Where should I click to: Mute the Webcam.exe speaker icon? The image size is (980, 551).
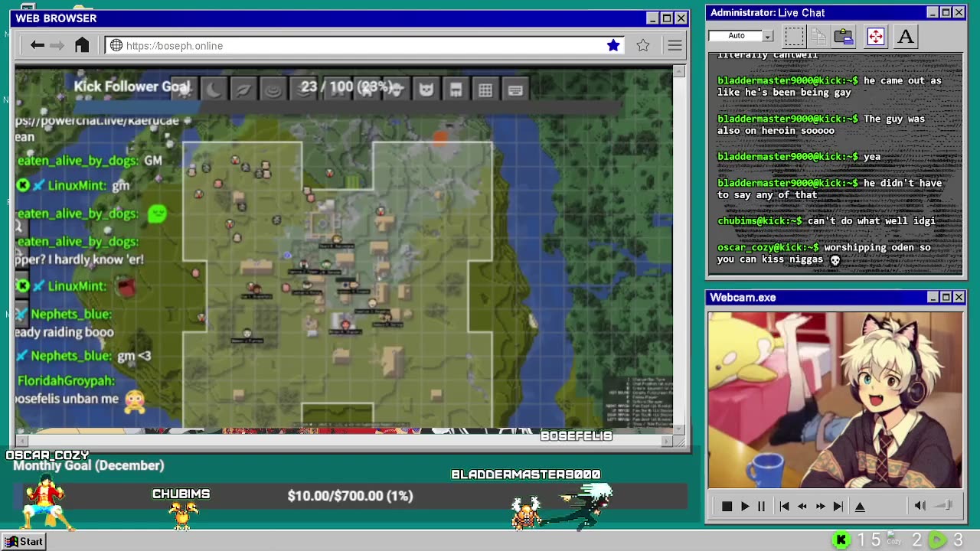pos(920,505)
